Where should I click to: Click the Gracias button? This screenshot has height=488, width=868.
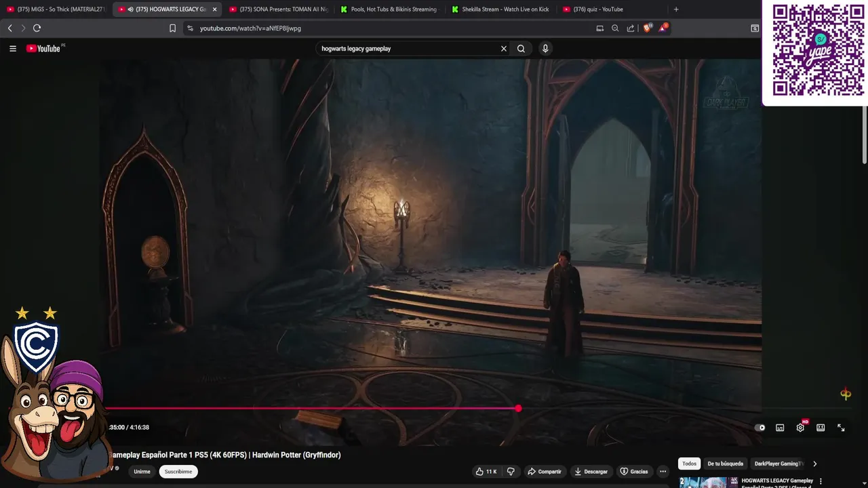(x=634, y=472)
